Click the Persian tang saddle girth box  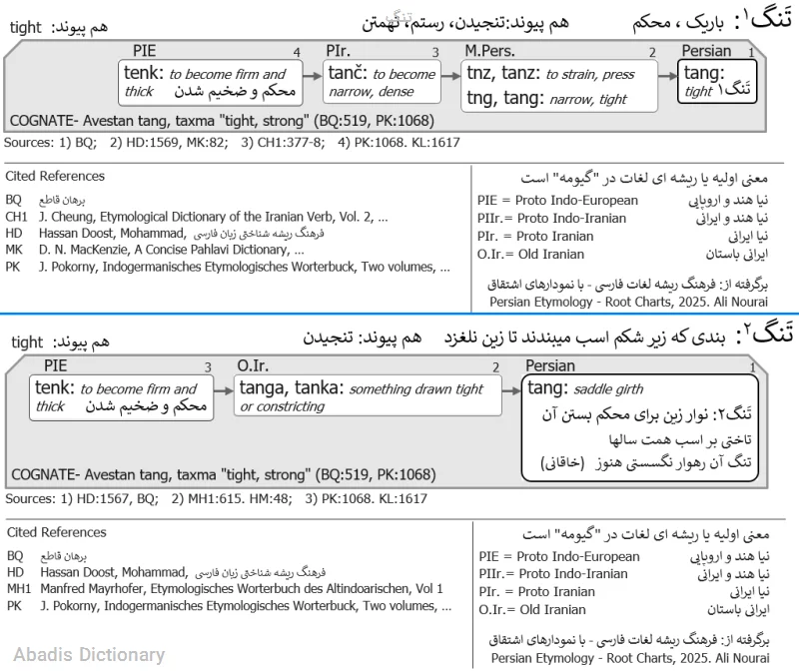pos(639,428)
